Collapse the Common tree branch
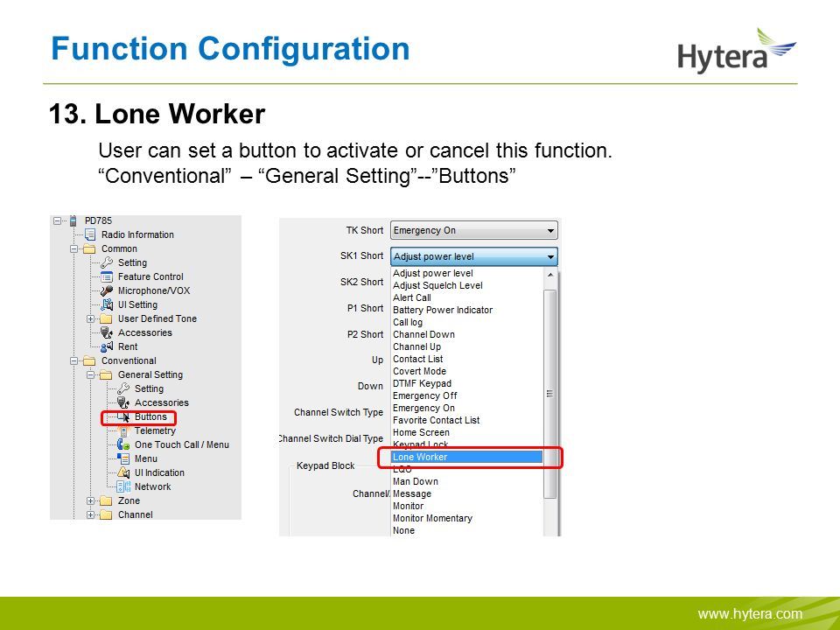This screenshot has width=840, height=630. coord(73,248)
